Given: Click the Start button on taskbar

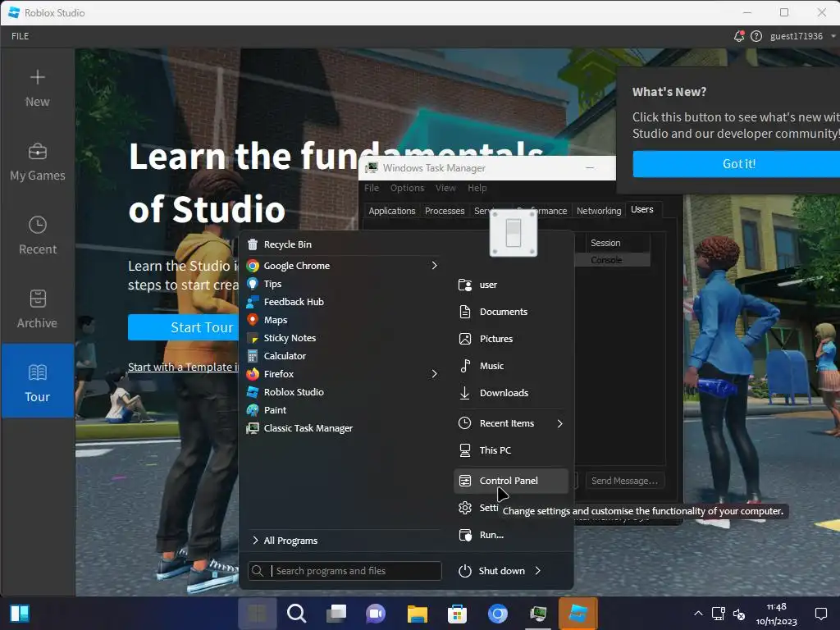Looking at the screenshot, I should (x=258, y=614).
